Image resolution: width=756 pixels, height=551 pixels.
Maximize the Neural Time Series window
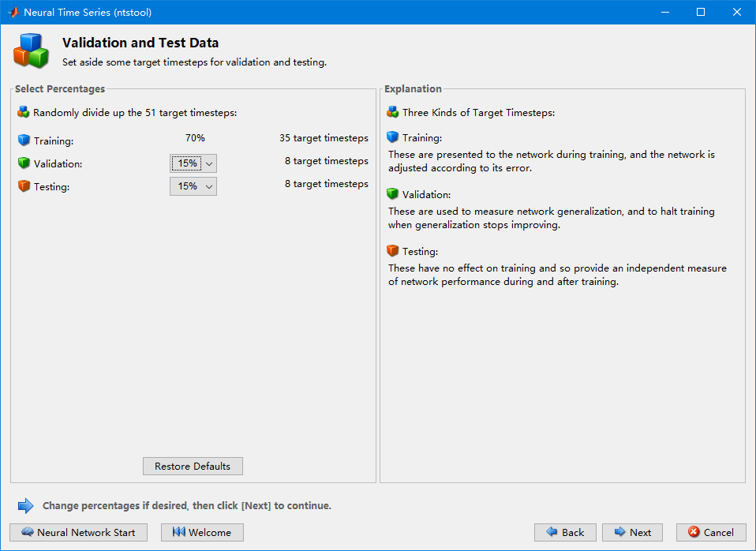(x=701, y=12)
